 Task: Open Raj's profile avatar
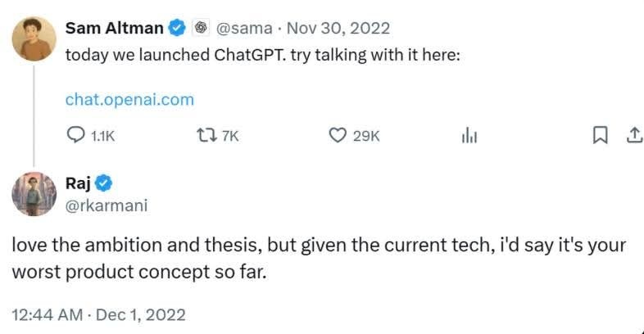[x=34, y=193]
